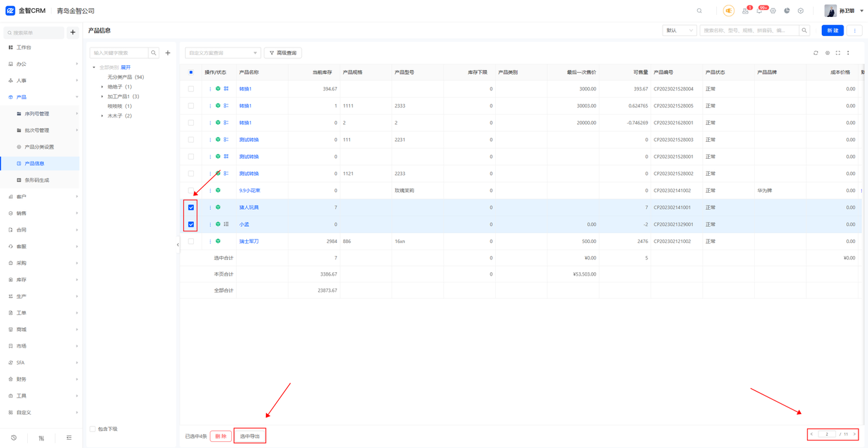The image size is (868, 448).
Task: Open the notification bell with 99+ badge
Action: [x=759, y=11]
